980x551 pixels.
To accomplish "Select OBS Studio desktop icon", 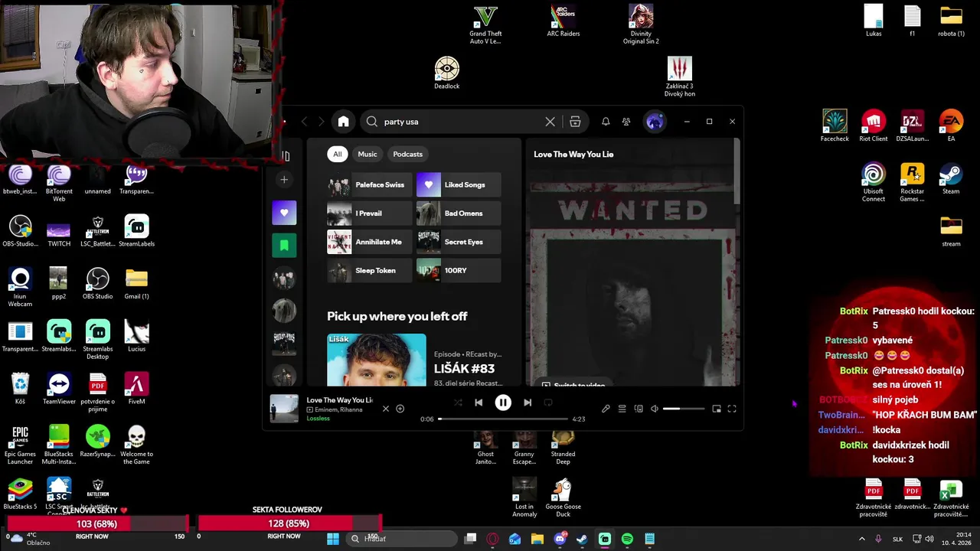I will (x=97, y=283).
